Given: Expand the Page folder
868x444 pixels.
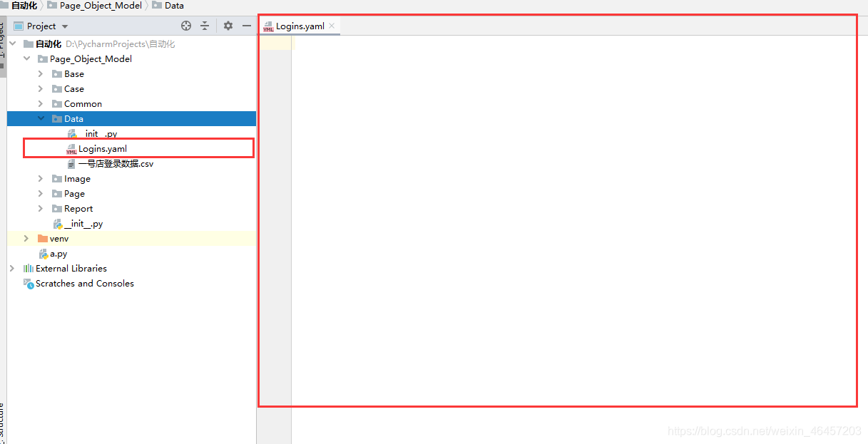Looking at the screenshot, I should (x=41, y=194).
